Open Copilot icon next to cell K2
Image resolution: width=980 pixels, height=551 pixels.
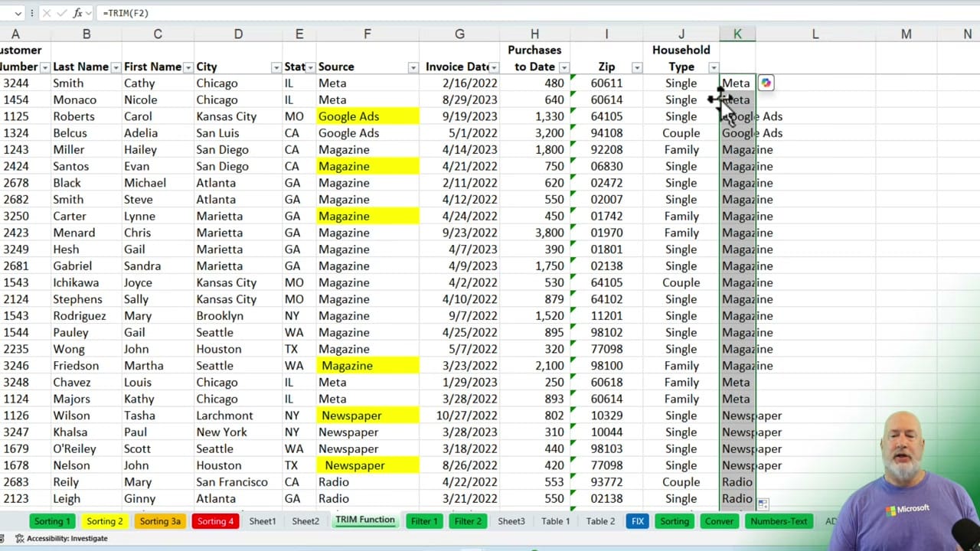click(766, 83)
